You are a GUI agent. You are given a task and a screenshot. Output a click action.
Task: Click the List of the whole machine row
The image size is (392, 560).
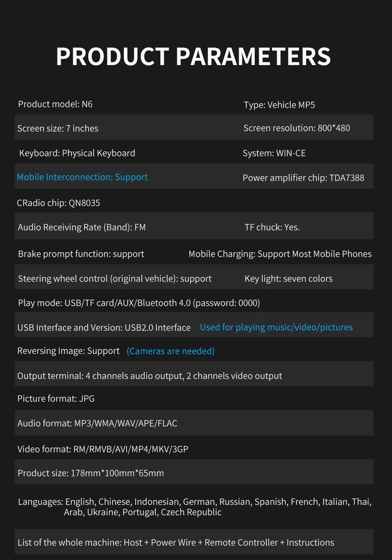coord(176,543)
